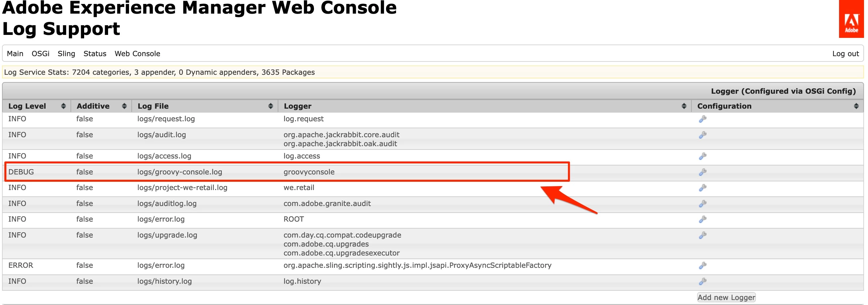
Task: Open configuration wrench for ROOT logger
Action: (703, 219)
